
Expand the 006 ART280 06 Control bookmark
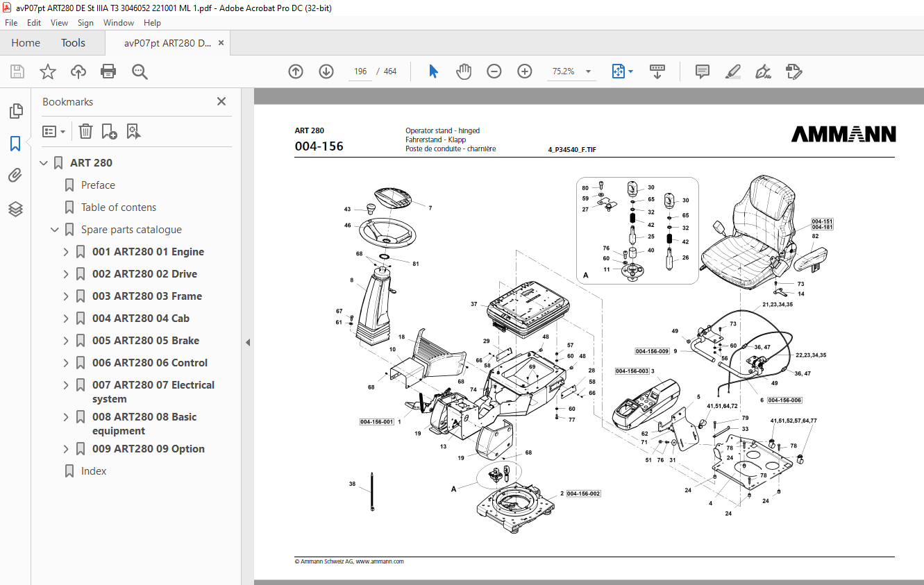[66, 363]
